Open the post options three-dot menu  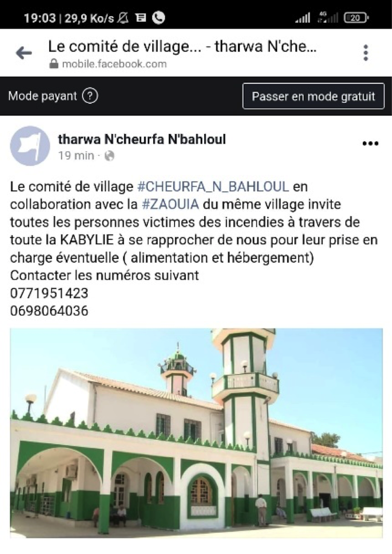(x=371, y=143)
